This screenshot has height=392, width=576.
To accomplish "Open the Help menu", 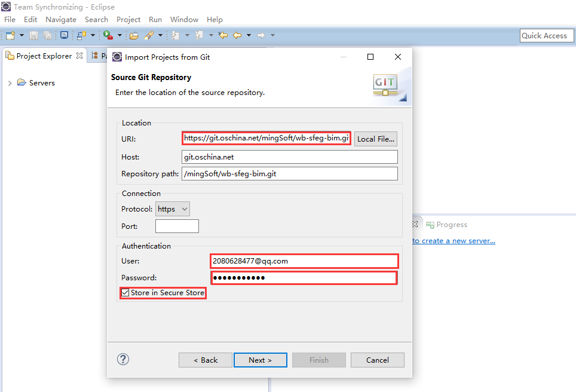I will pos(215,20).
